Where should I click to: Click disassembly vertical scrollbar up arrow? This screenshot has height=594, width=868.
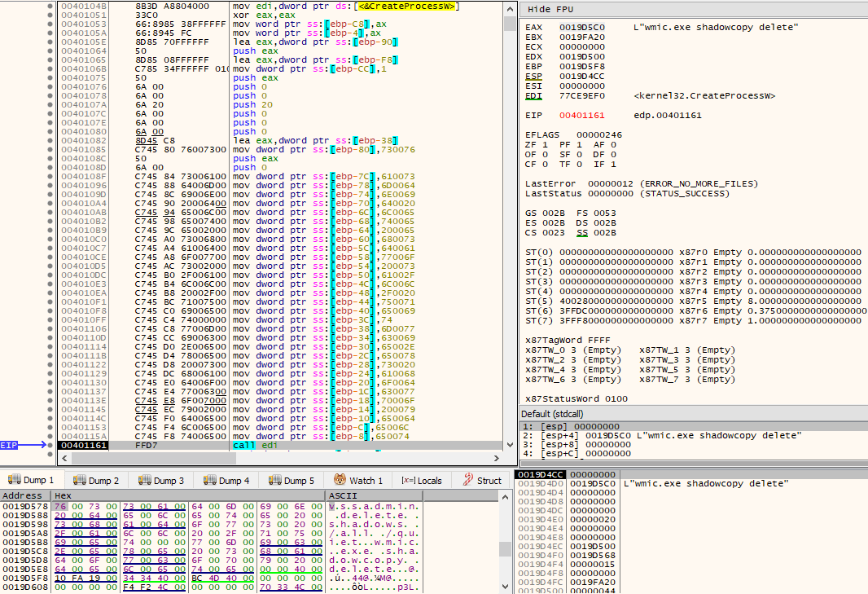tap(510, 8)
